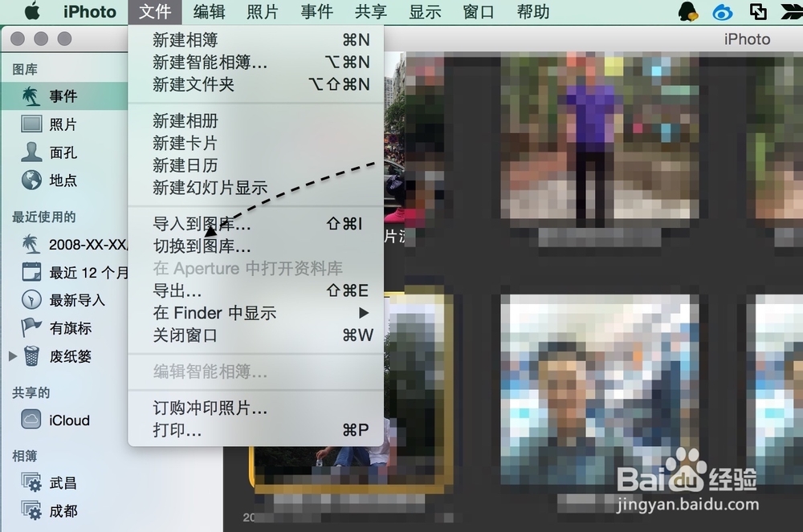Viewport: 803px width, 532px height.
Task: Open the 编辑 menu
Action: click(x=209, y=12)
